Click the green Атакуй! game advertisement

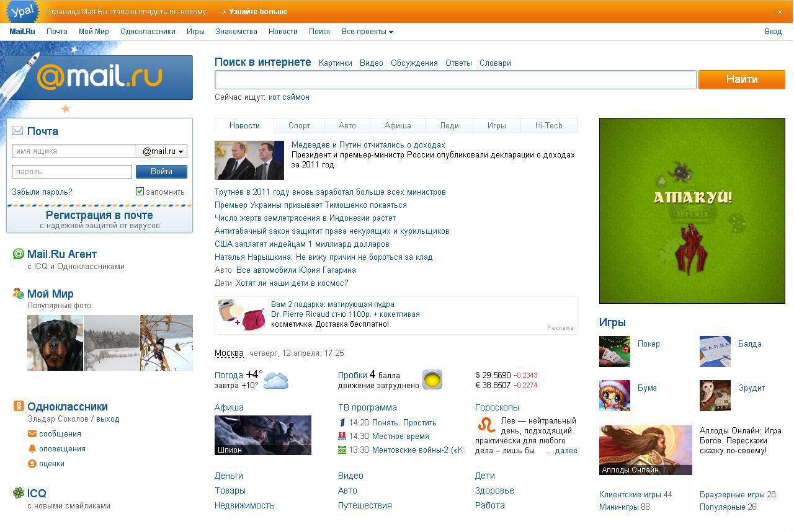(692, 210)
